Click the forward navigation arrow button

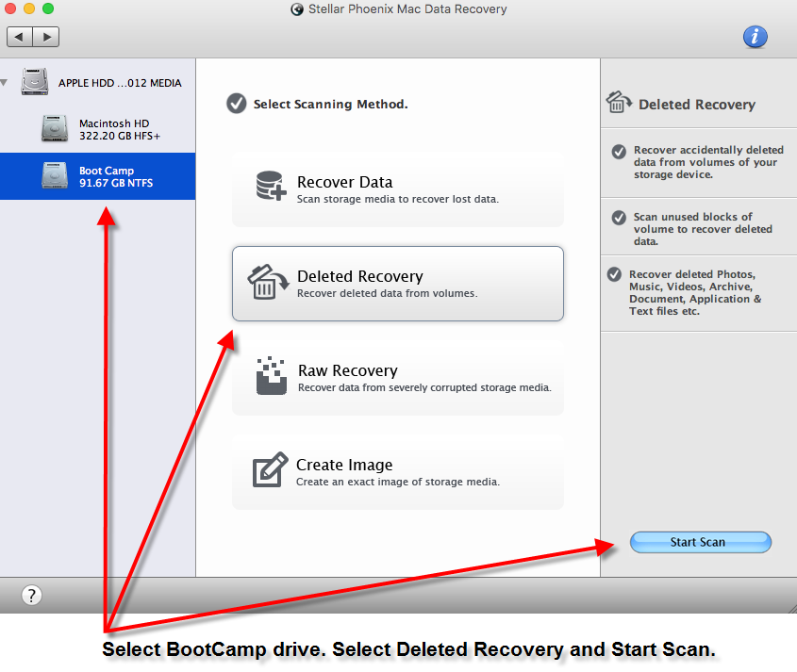pyautogui.click(x=46, y=37)
